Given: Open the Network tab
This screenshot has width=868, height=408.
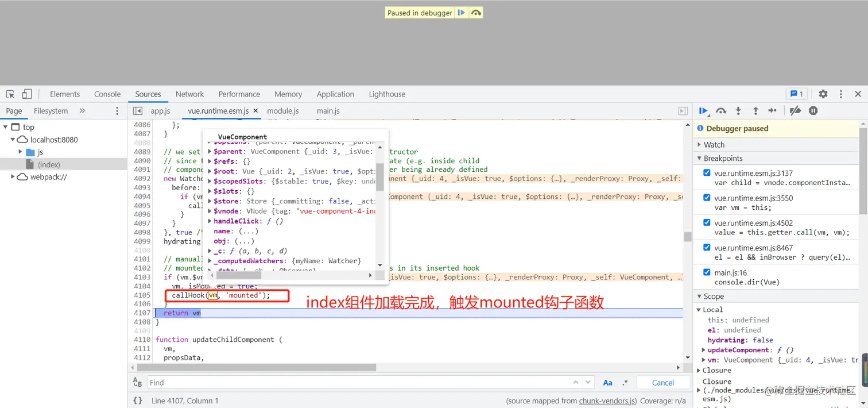Looking at the screenshot, I should (189, 94).
